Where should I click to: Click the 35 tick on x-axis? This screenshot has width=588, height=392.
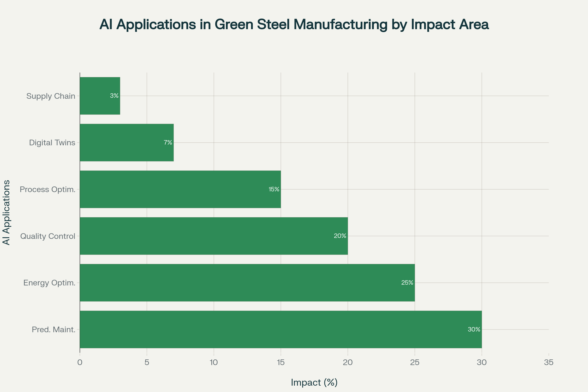(549, 362)
